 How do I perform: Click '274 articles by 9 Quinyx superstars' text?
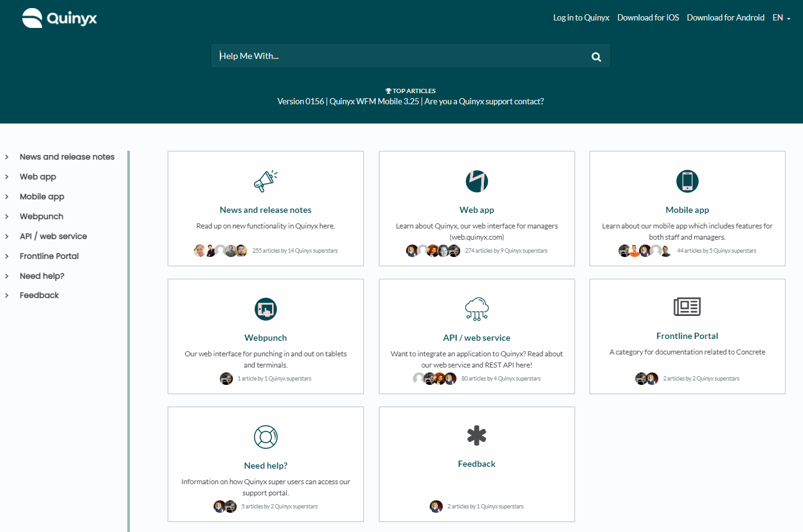coord(506,251)
